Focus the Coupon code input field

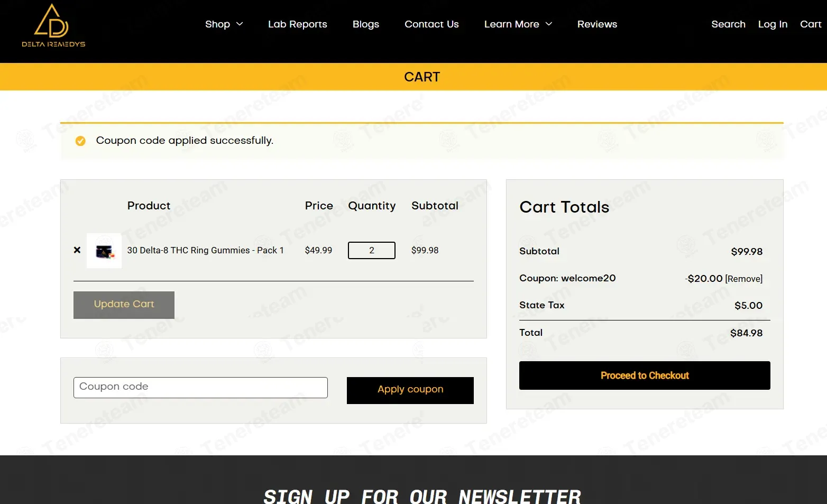(200, 388)
